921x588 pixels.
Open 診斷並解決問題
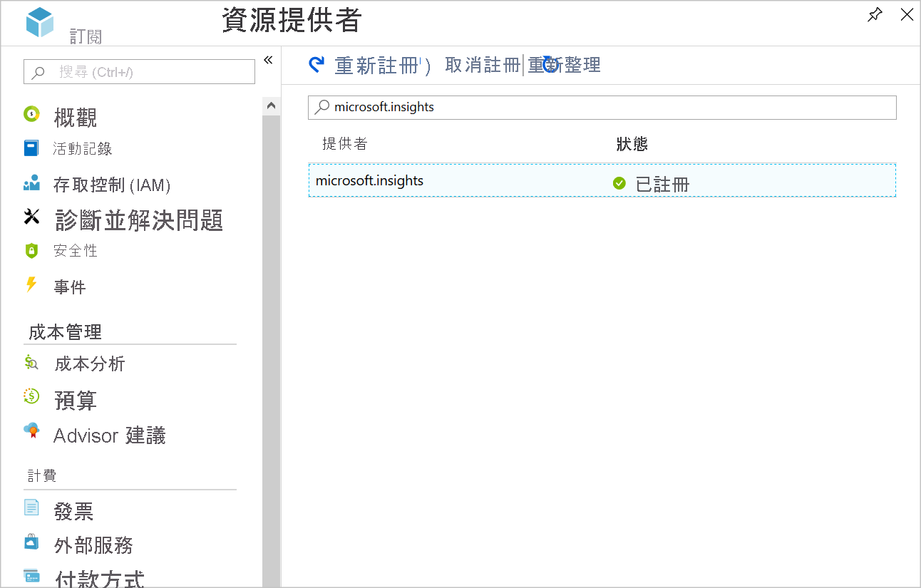pos(139,220)
